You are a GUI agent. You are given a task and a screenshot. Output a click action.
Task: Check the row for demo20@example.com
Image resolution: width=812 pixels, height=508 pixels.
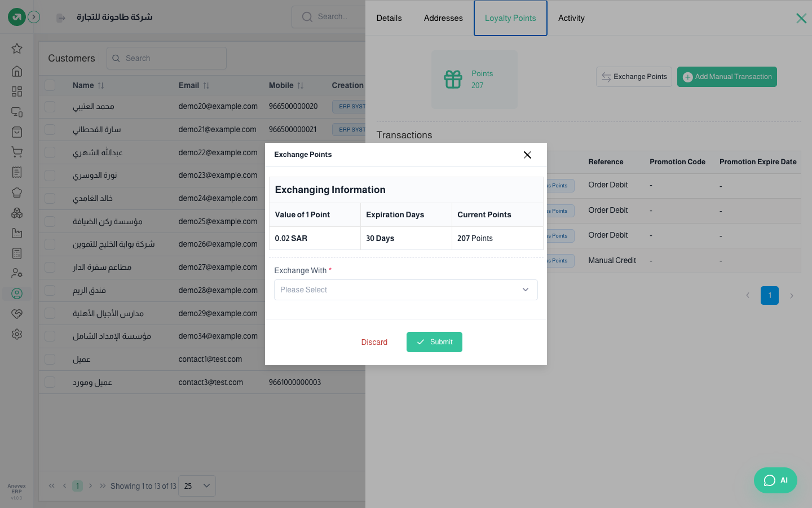[x=50, y=106]
